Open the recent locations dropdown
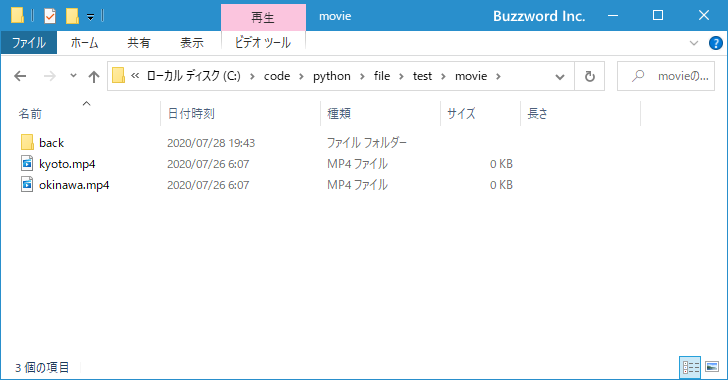The height and width of the screenshot is (380, 728). (x=73, y=76)
